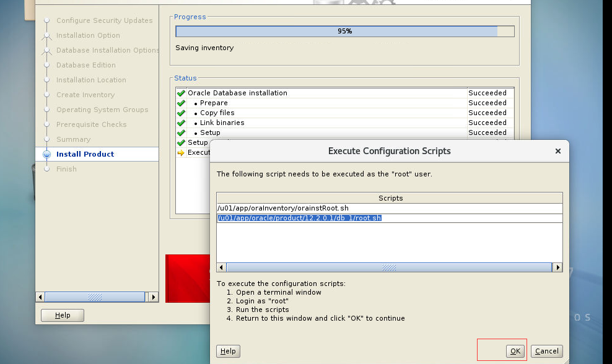Click green check beside Copy files

181,113
